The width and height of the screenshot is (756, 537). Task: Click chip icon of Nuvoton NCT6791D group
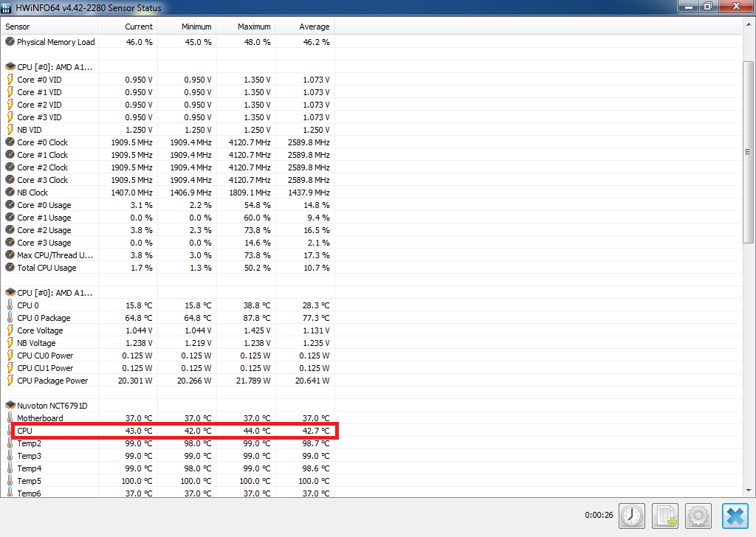[10, 406]
